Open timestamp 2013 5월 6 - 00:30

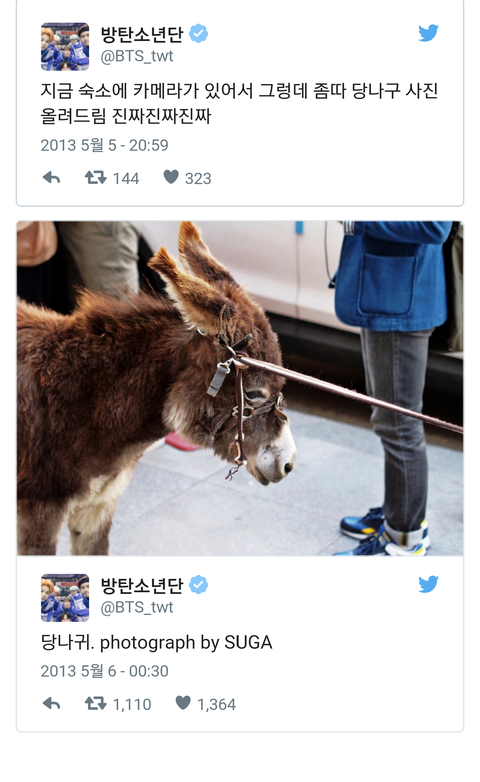[104, 671]
